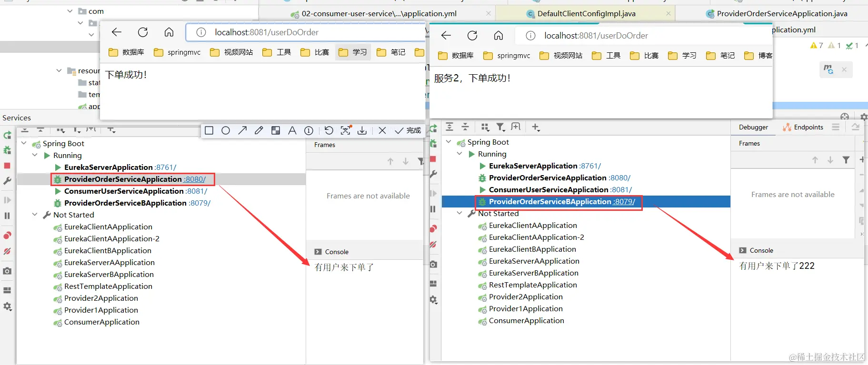Screen dimensions: 868x365
Task: Collapse the com package in project tree
Action: pyautogui.click(x=70, y=10)
